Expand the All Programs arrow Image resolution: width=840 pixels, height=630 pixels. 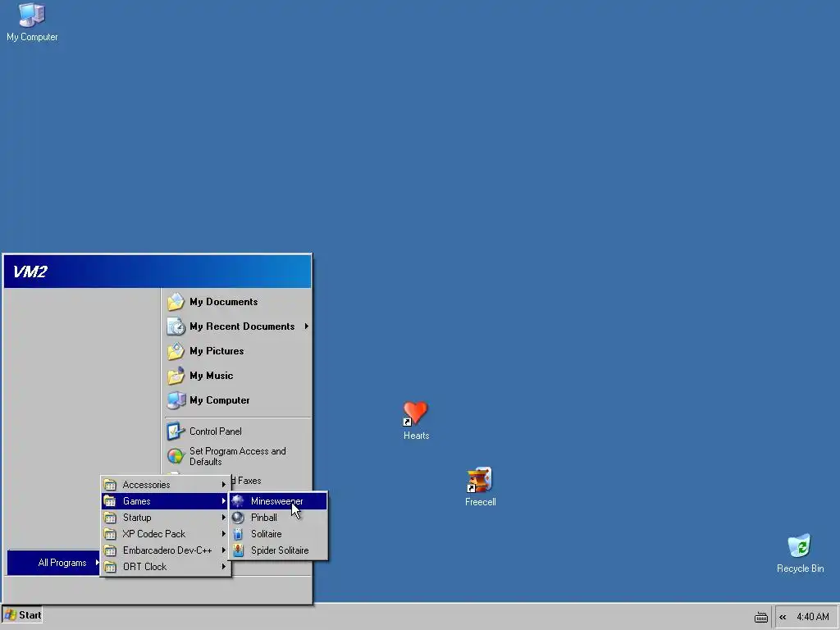tap(97, 563)
